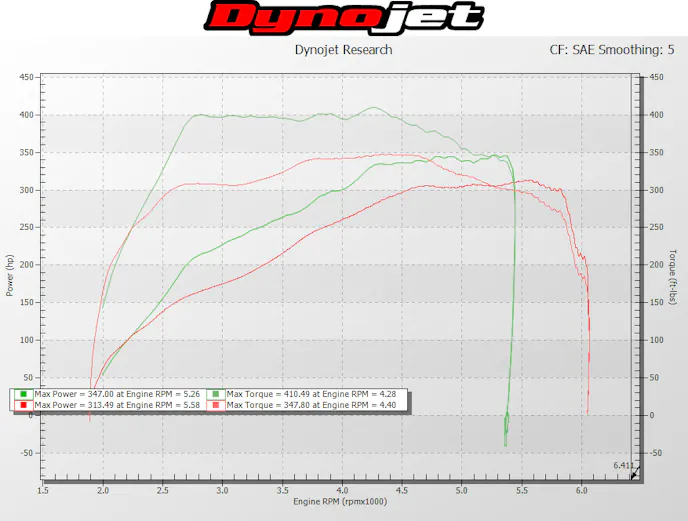Click the 3.0 tick on the RPM axis
688x521 pixels.
coord(222,491)
